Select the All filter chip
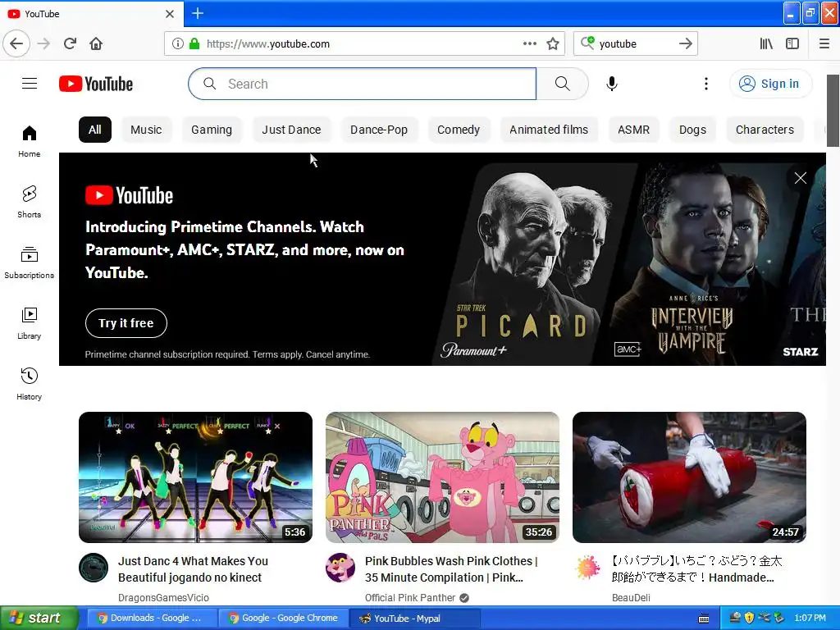The height and width of the screenshot is (630, 840). tap(95, 130)
